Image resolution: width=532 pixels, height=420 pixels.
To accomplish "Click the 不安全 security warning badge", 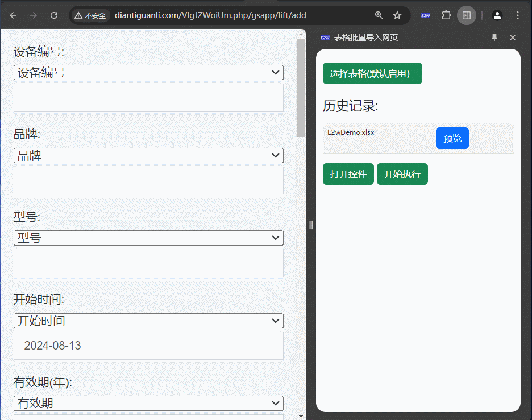I will pos(90,15).
